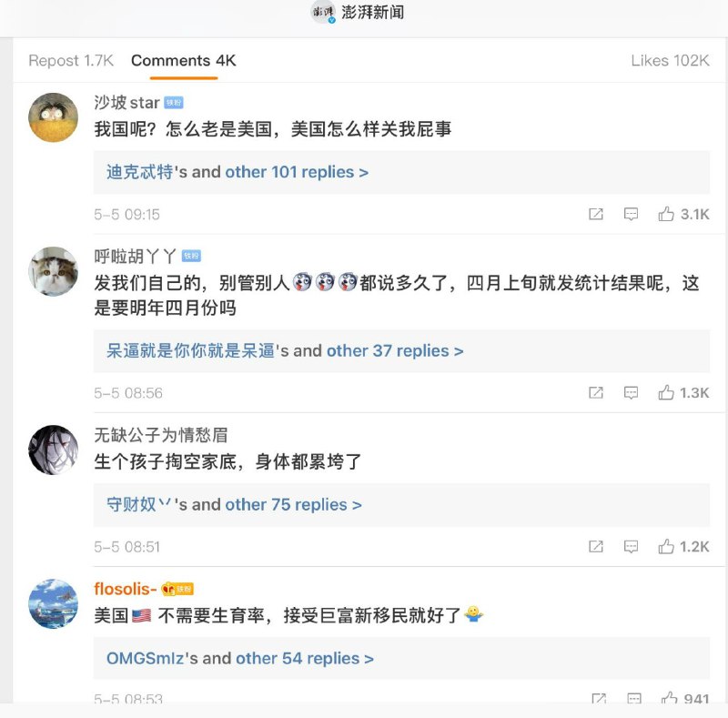728x718 pixels.
Task: Click repost icon on 呼啦胡丫丫's comment
Action: pyautogui.click(x=596, y=393)
